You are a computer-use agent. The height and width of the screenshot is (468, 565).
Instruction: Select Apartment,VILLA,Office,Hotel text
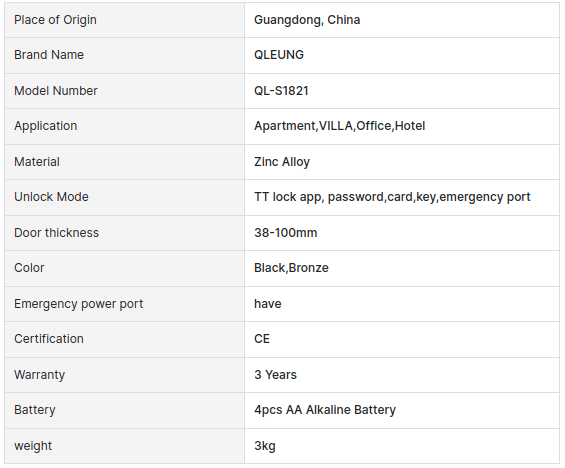[340, 126]
